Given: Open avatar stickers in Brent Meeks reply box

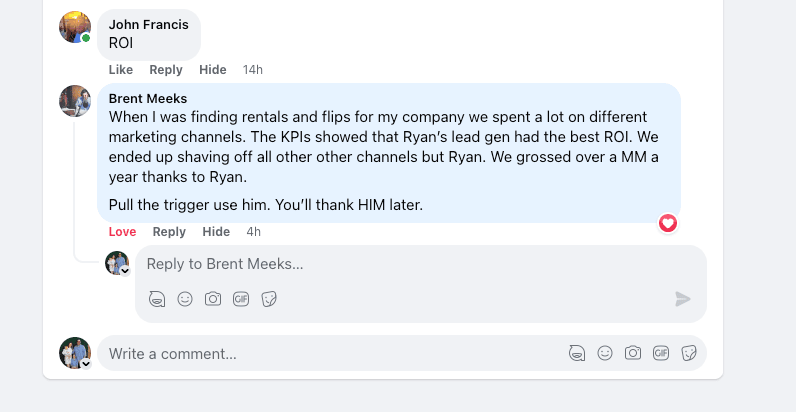Looking at the screenshot, I should [x=157, y=299].
